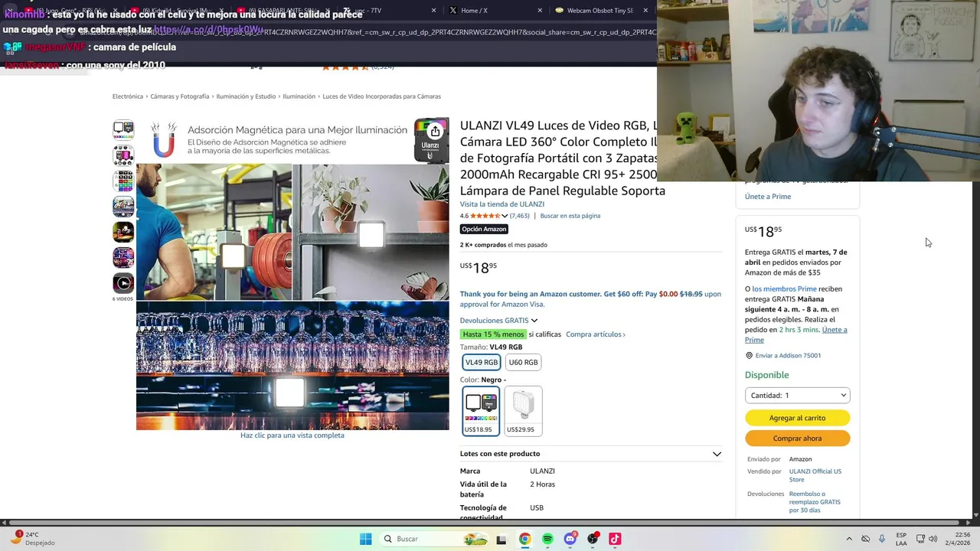Screen dimensions: 980x551
Task: Select thumbnail showing colorful RGB grid
Action: point(123,181)
